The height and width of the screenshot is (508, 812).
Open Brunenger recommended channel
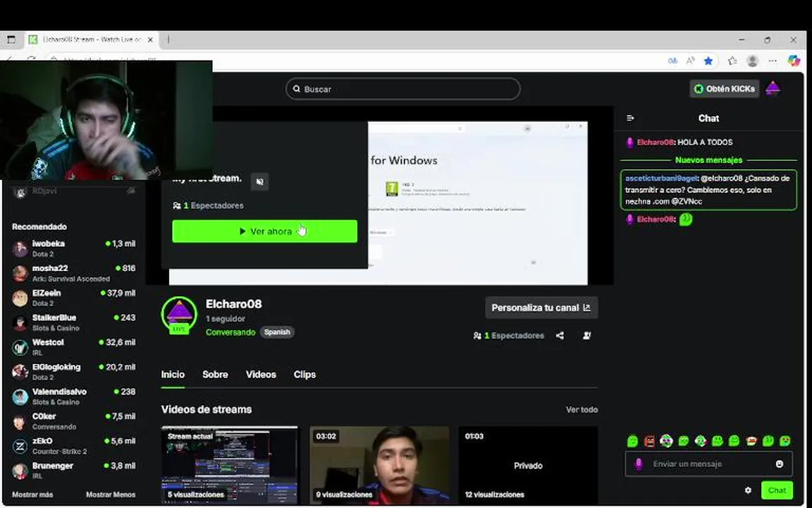tap(73, 471)
